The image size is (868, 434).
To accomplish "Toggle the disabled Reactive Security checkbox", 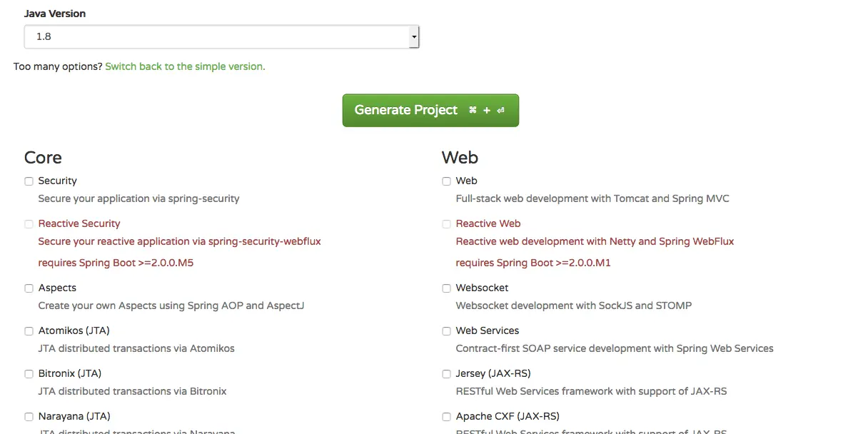I will point(29,224).
